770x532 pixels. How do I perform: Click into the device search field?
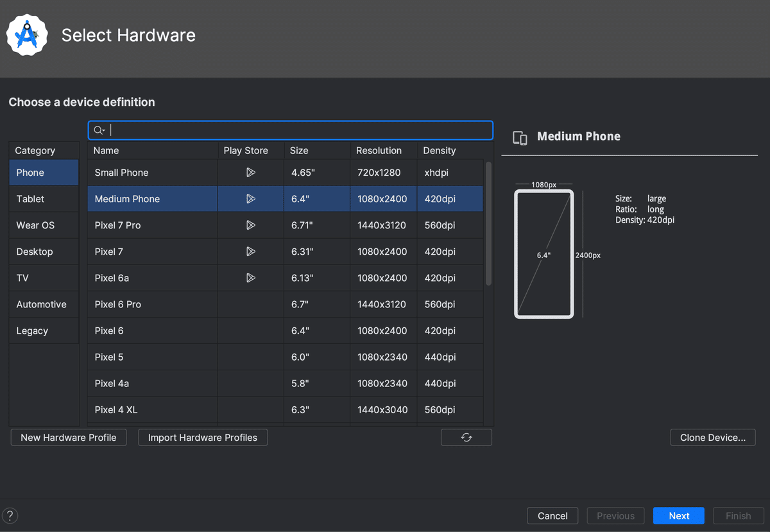[x=291, y=130]
